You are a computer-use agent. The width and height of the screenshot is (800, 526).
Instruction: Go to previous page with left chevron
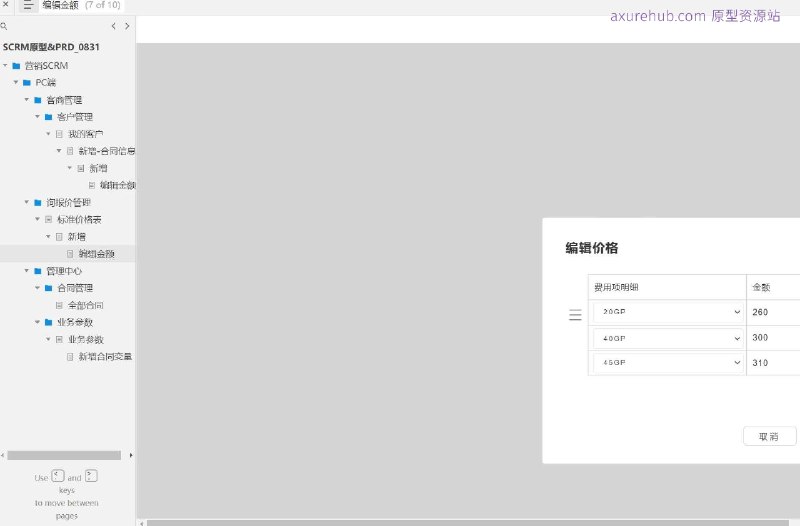pos(113,26)
